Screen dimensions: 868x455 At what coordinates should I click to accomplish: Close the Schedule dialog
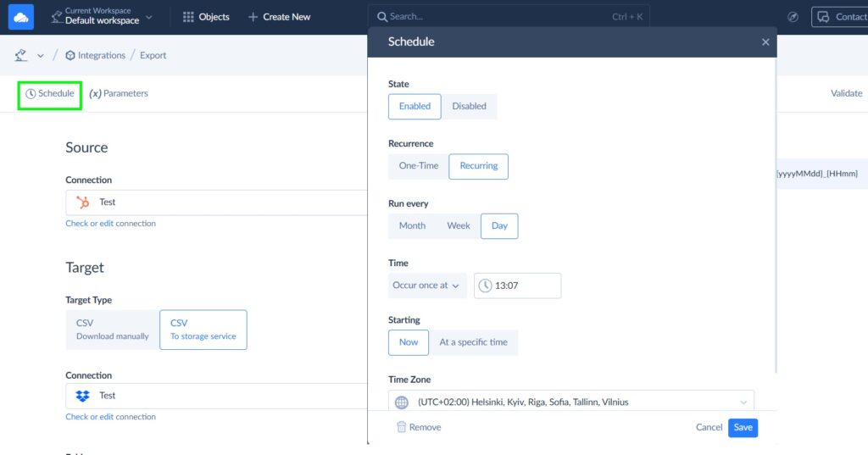click(765, 42)
